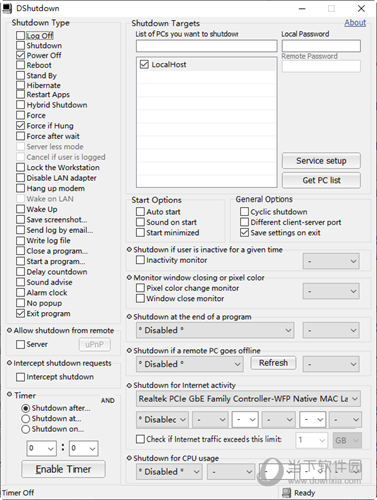Open the About link
This screenshot has width=377, height=500.
(x=355, y=23)
